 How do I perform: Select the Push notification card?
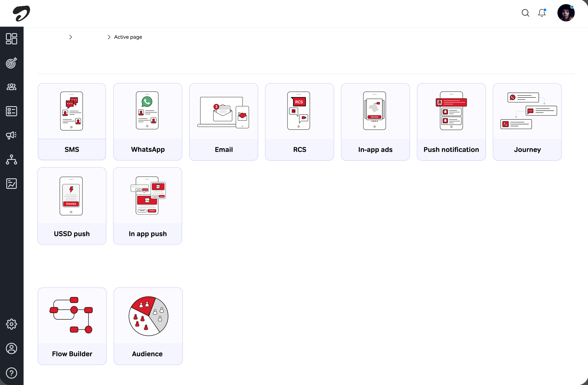451,122
